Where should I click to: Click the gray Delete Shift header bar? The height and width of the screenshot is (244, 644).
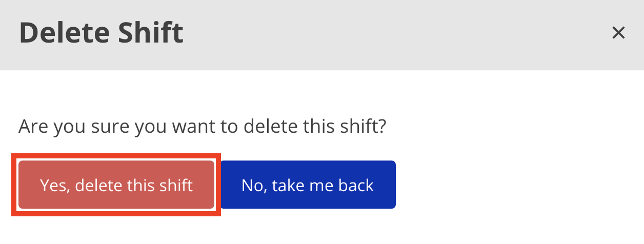(x=359, y=35)
